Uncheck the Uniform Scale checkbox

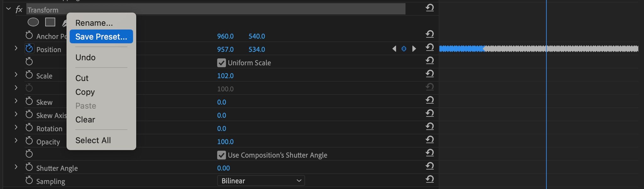point(221,63)
